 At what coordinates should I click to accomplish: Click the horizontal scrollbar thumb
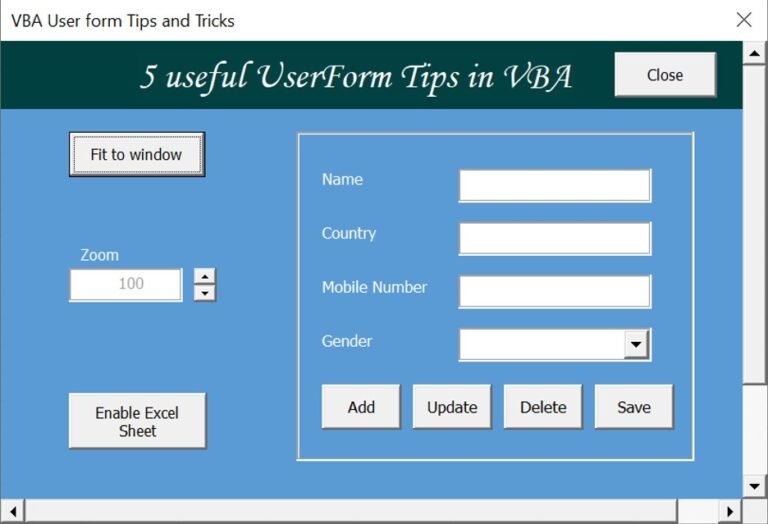point(351,511)
